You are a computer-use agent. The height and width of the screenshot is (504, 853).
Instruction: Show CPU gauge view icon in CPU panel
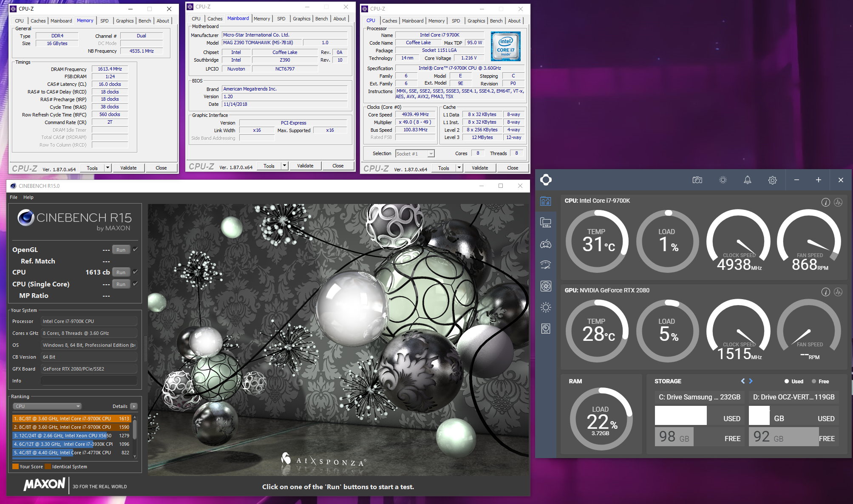click(x=825, y=202)
